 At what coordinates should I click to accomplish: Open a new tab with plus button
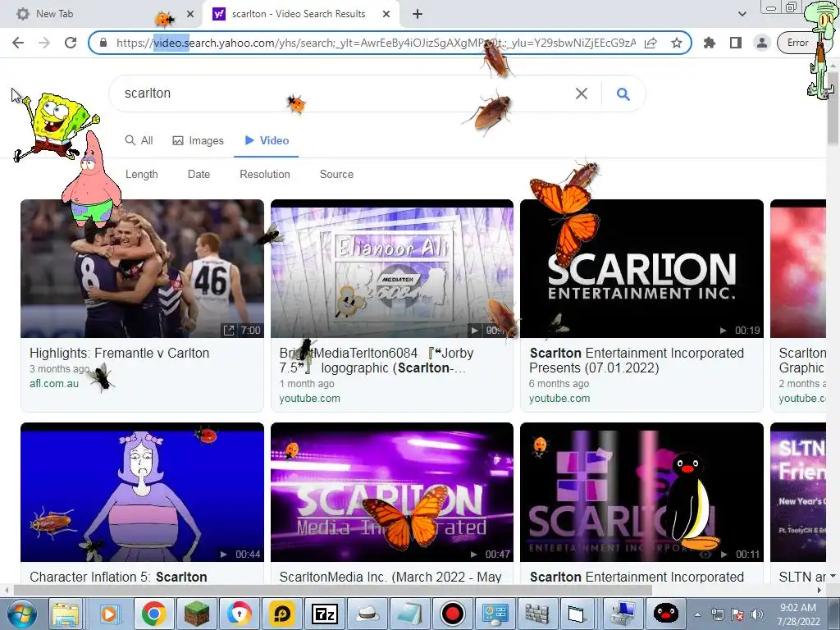(x=418, y=14)
